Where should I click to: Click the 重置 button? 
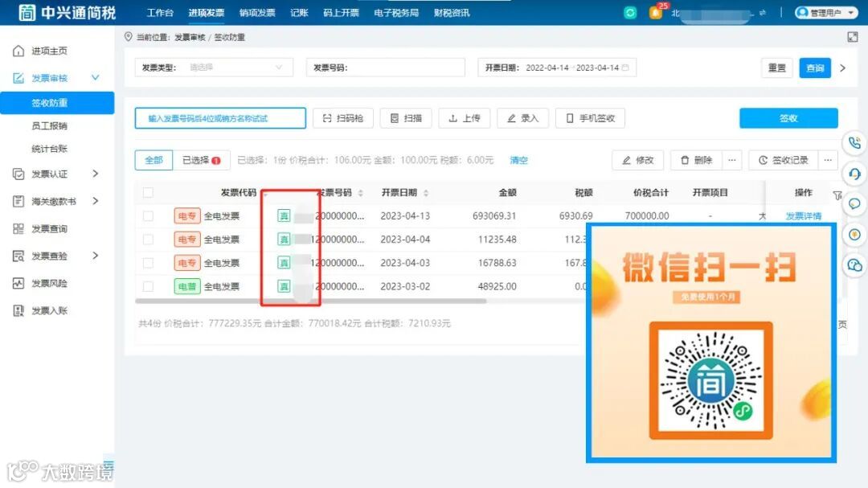pos(776,68)
